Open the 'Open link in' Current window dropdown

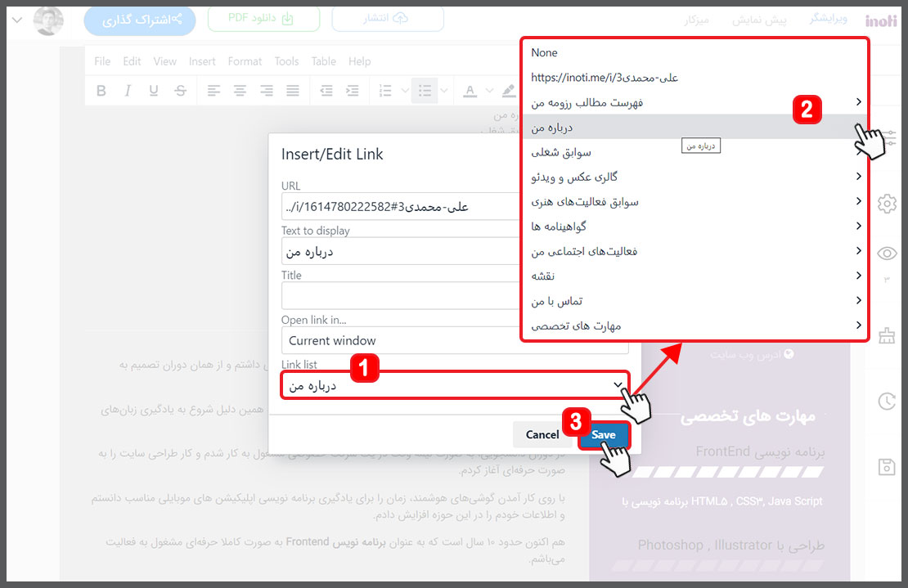tap(455, 340)
